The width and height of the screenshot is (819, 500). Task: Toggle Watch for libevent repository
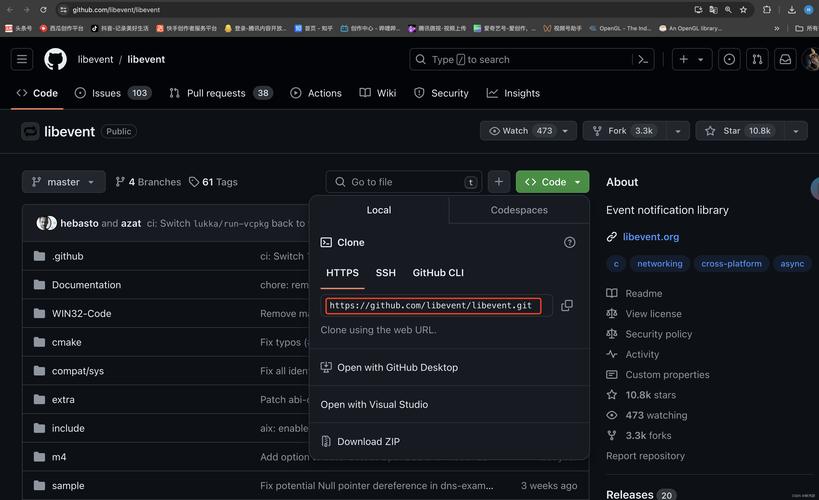(x=518, y=131)
